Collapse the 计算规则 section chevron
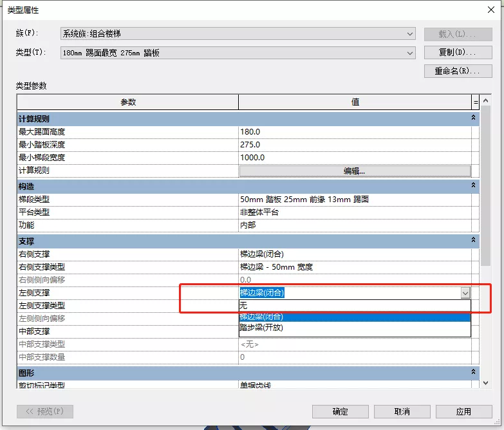This screenshot has width=504, height=430. coord(474,118)
